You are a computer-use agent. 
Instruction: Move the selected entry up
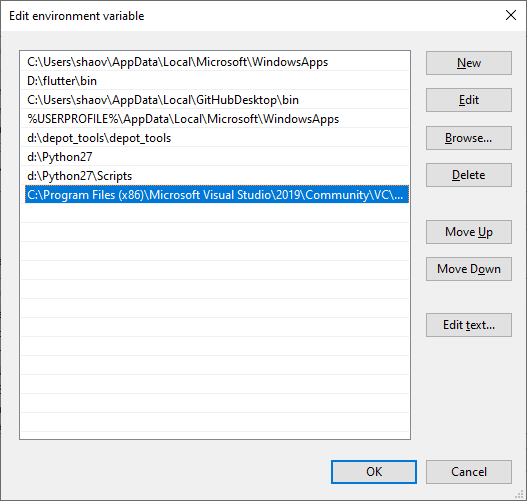pyautogui.click(x=469, y=232)
